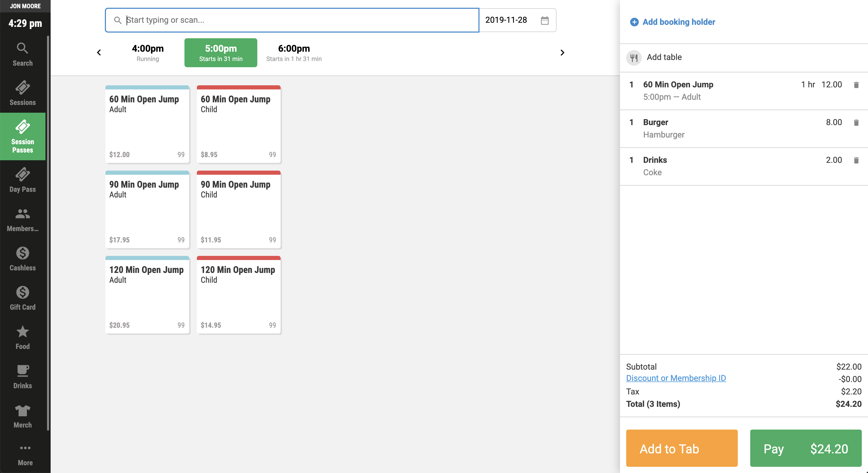868x473 pixels.
Task: Click the calendar icon to change date
Action: tap(544, 20)
